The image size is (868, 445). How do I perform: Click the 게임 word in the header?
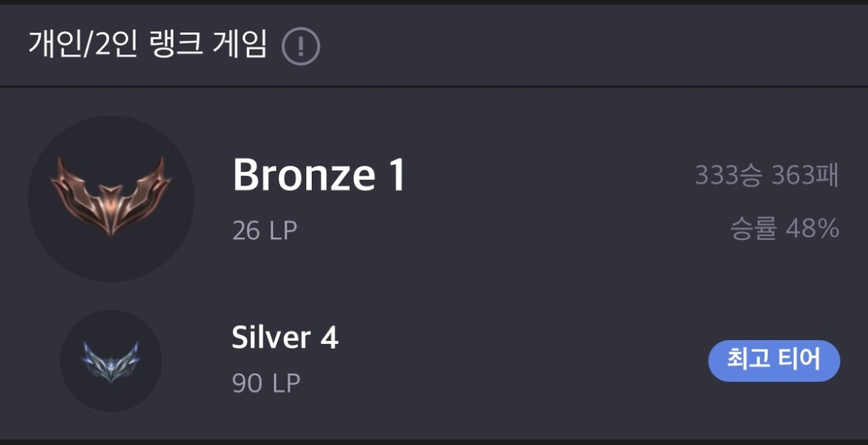[x=240, y=45]
